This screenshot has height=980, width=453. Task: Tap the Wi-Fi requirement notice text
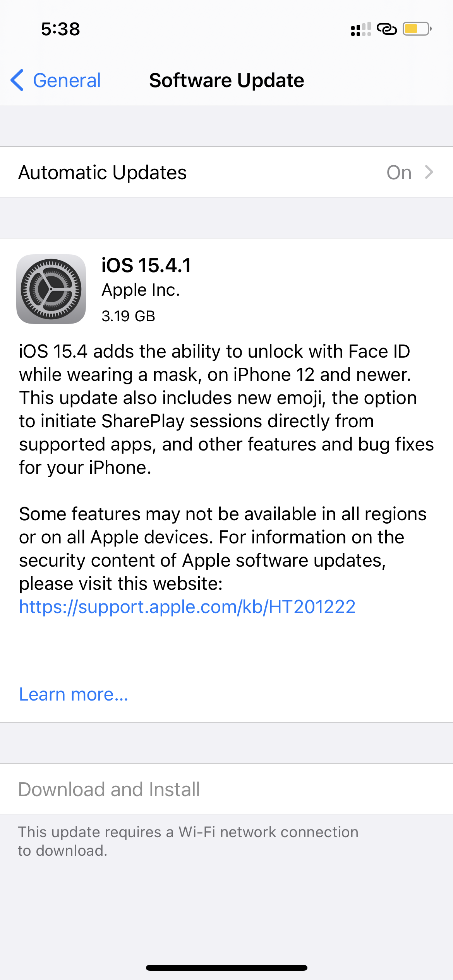tap(188, 841)
